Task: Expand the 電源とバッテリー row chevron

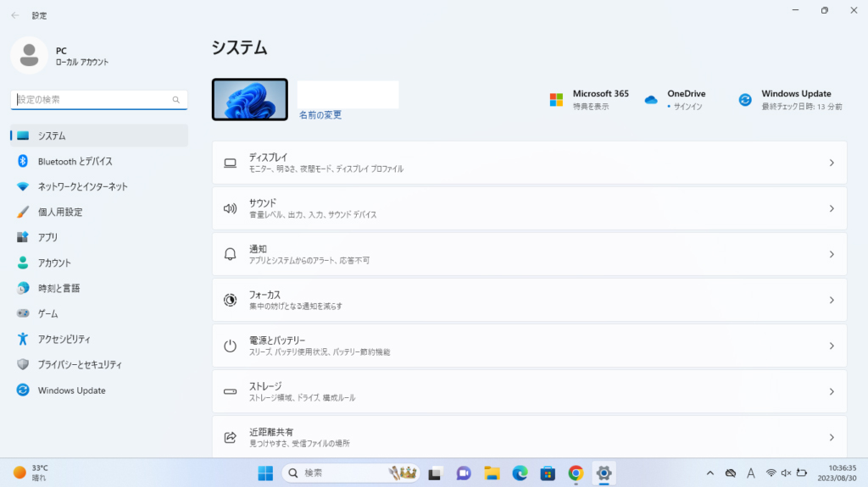Action: point(832,346)
